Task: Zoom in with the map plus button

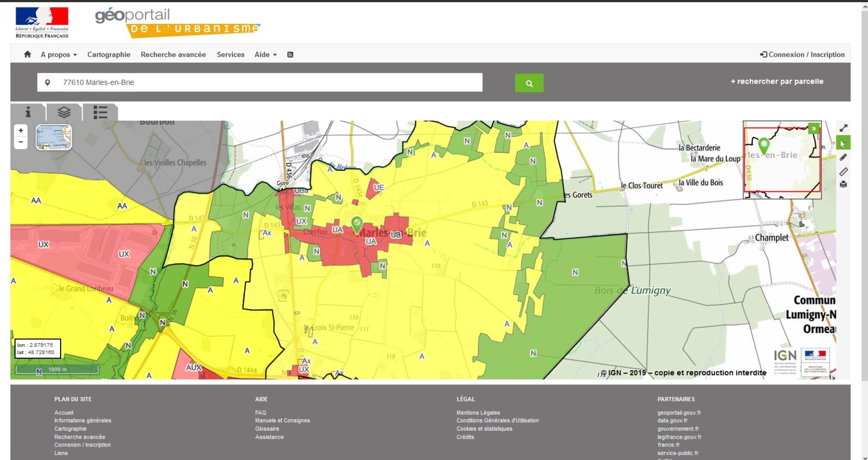Action: [21, 131]
